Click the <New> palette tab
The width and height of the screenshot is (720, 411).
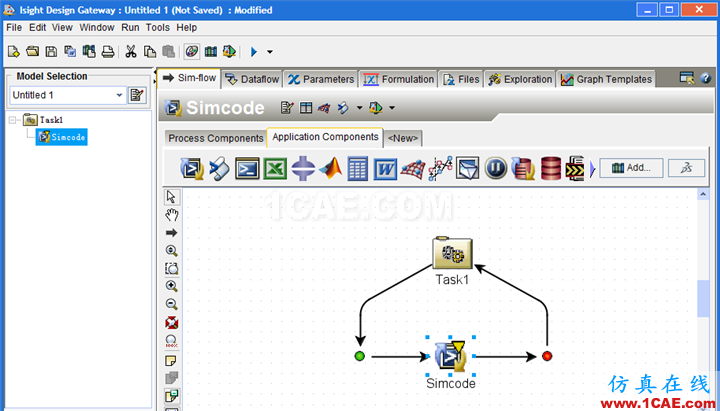click(403, 138)
